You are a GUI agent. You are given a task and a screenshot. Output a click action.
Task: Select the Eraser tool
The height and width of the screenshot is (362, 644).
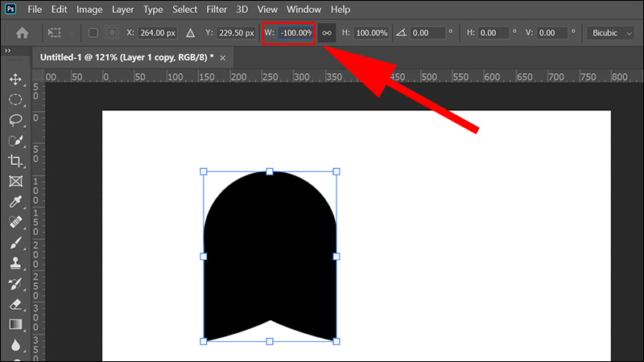15,304
